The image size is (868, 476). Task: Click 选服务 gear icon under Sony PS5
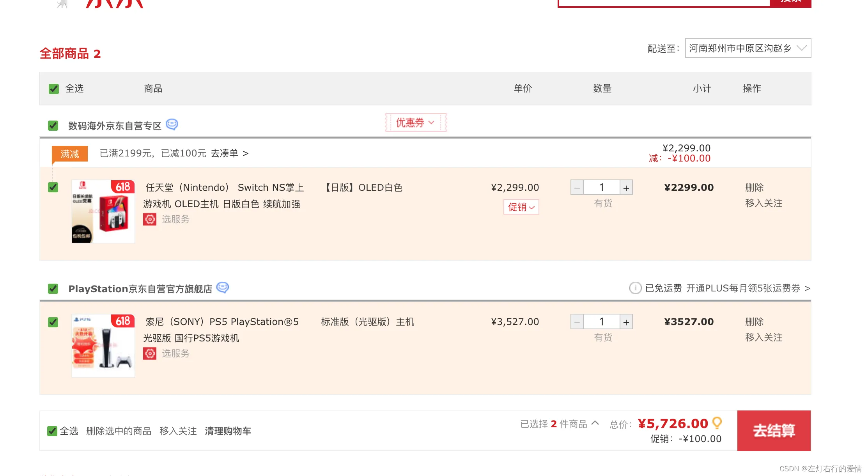(x=150, y=353)
